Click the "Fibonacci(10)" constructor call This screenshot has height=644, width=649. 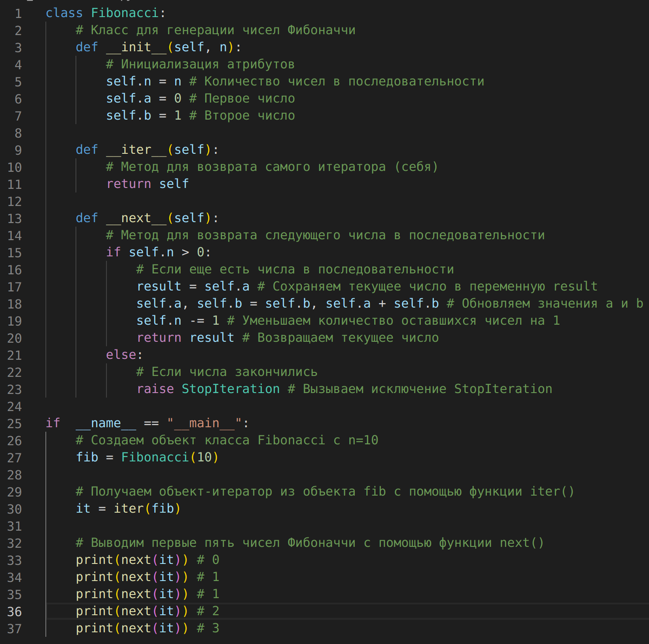[170, 458]
